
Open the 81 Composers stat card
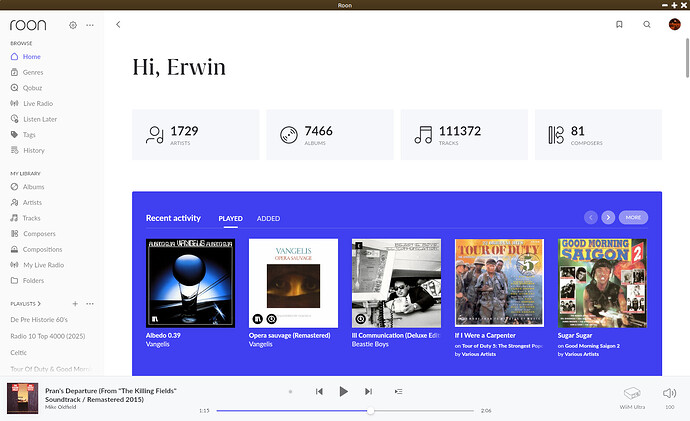598,135
